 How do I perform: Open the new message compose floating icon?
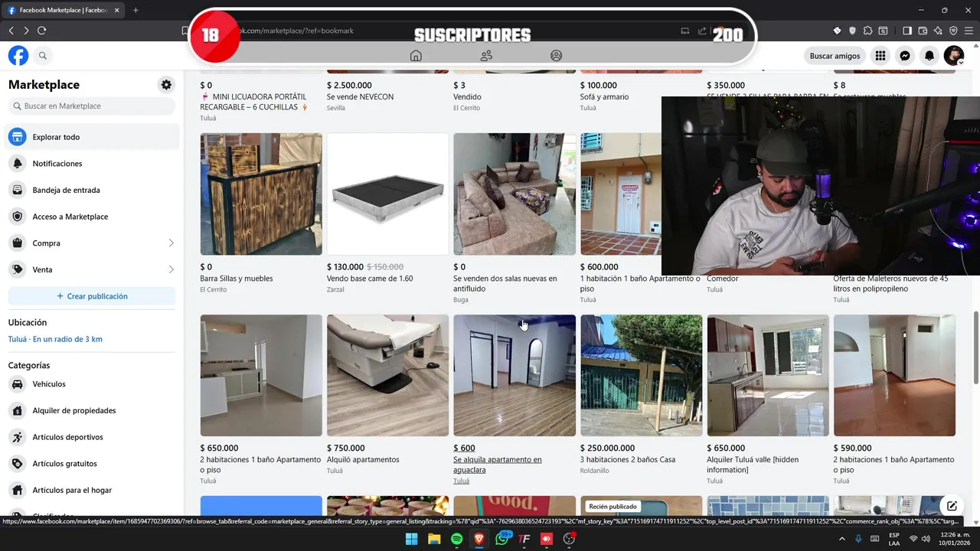click(x=952, y=506)
